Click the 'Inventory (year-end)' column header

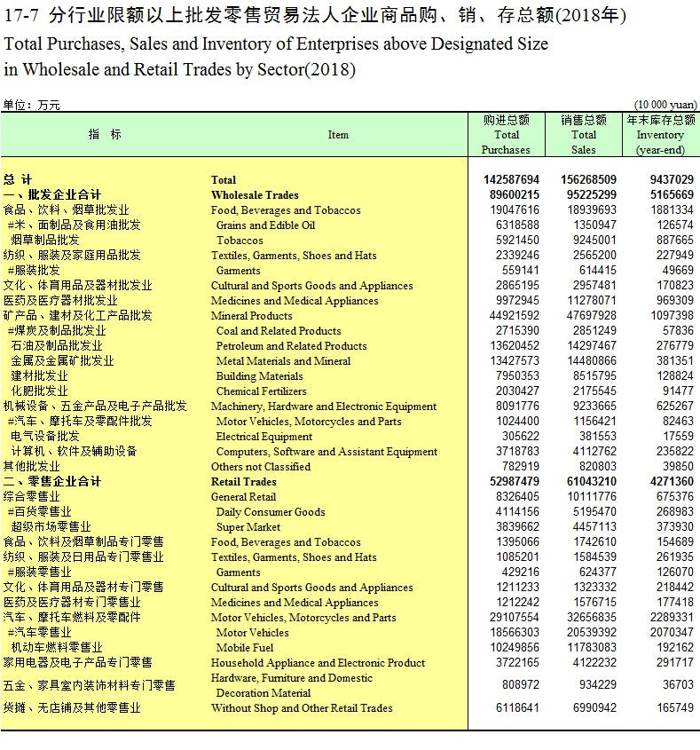click(x=661, y=135)
